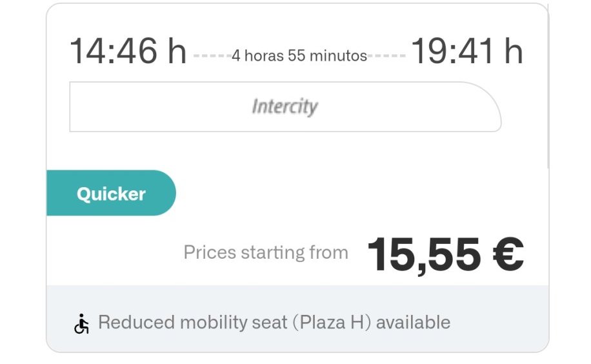Select the 14:46 h departure time
The width and height of the screenshot is (591, 364).
pyautogui.click(x=127, y=51)
